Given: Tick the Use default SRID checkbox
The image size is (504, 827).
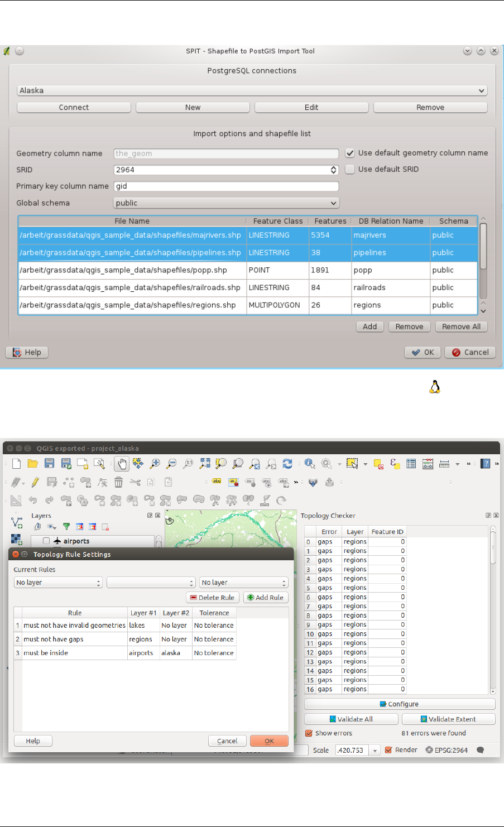Looking at the screenshot, I should tap(350, 169).
